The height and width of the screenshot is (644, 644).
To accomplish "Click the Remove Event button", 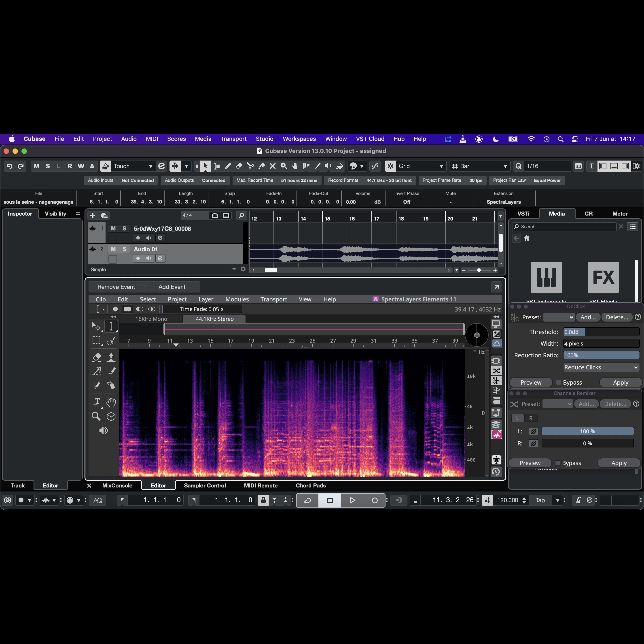I will (116, 287).
